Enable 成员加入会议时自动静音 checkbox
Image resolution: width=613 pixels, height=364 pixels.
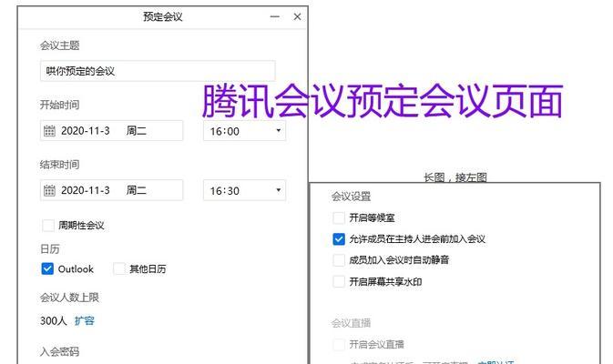point(339,259)
